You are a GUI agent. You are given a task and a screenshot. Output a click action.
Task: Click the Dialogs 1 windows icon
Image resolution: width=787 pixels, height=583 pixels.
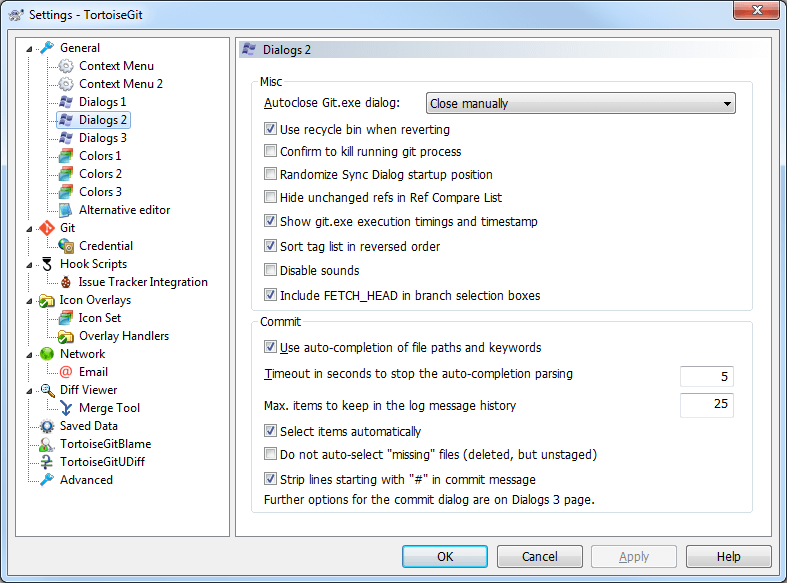point(66,102)
